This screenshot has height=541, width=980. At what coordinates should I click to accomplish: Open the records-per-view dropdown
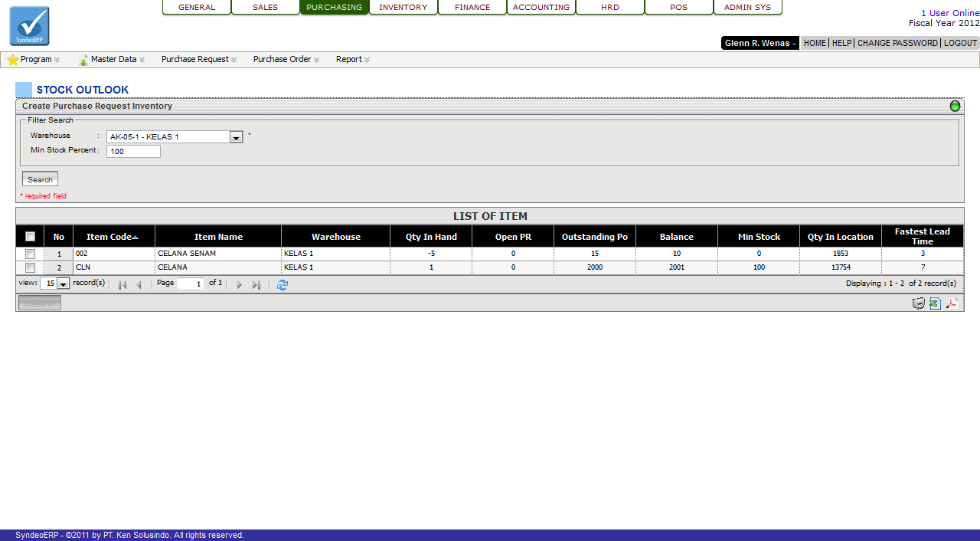(63, 284)
